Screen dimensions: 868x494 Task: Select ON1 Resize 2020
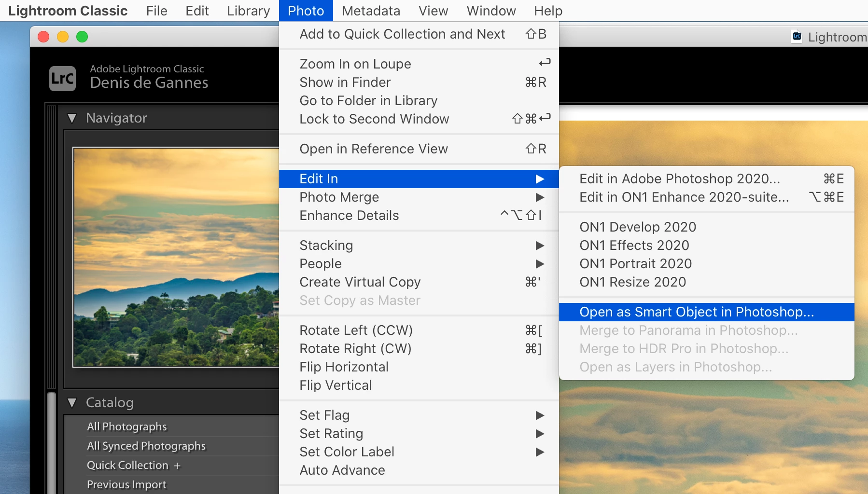point(707,282)
